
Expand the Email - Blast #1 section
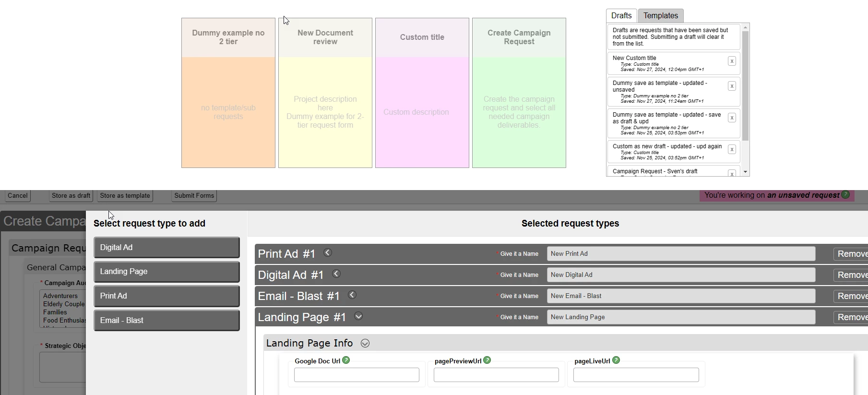[352, 295]
